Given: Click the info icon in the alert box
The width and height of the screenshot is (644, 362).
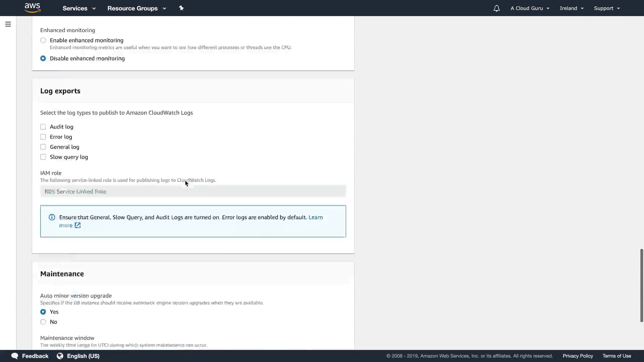Looking at the screenshot, I should [52, 217].
